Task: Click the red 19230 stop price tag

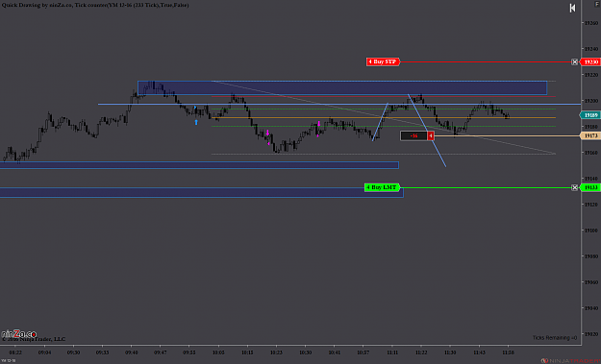Action: point(589,61)
